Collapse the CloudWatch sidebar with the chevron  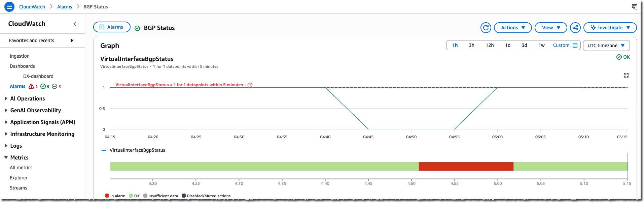pyautogui.click(x=75, y=24)
